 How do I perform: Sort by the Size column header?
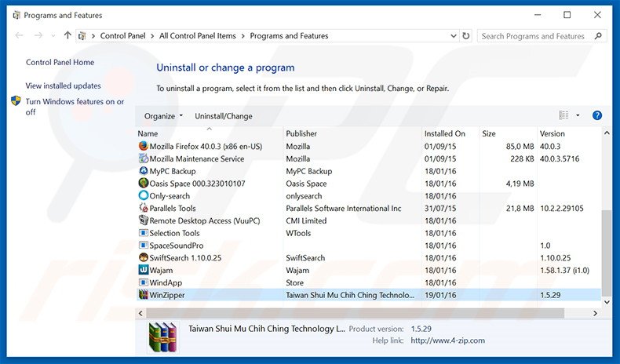(508, 133)
